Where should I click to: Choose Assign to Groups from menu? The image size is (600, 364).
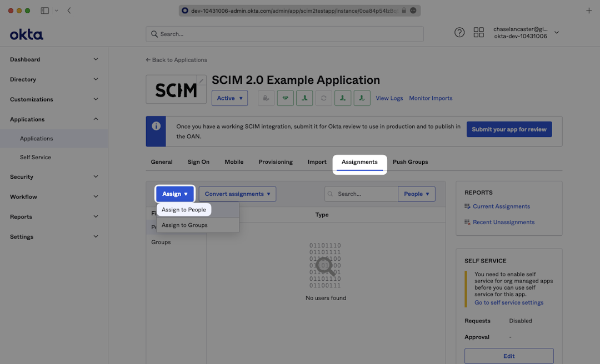click(184, 225)
